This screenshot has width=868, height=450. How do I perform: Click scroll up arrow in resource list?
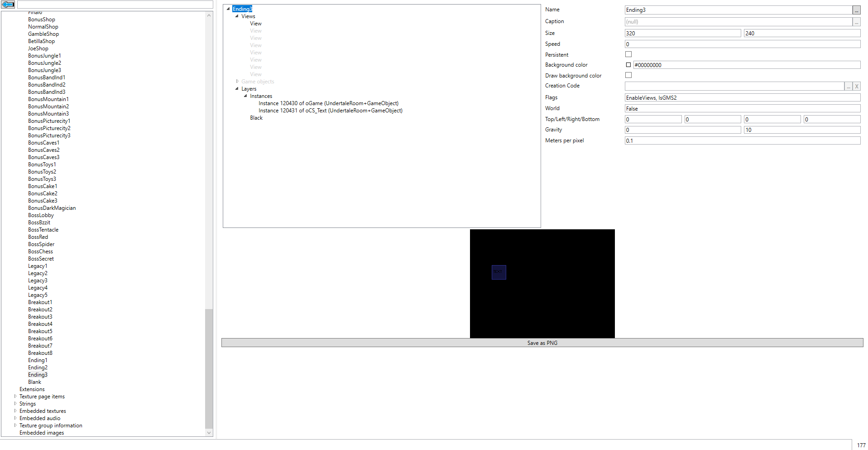209,15
